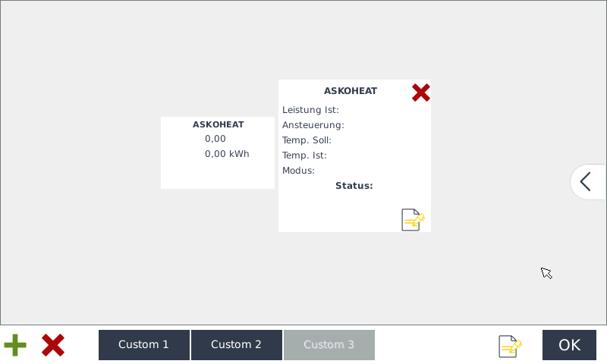Click the bold Status label
Viewport: 607px width, 364px height.
click(354, 186)
